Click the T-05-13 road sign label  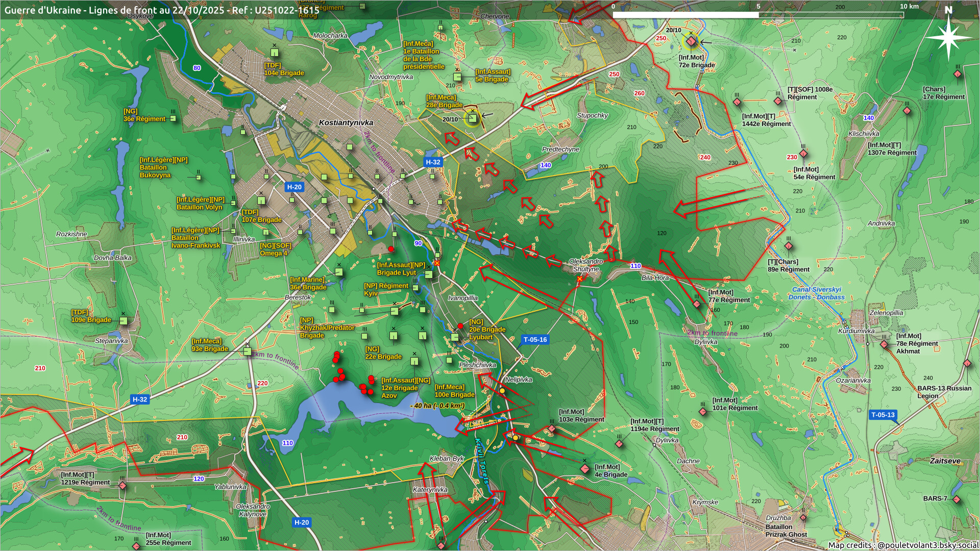click(x=883, y=415)
